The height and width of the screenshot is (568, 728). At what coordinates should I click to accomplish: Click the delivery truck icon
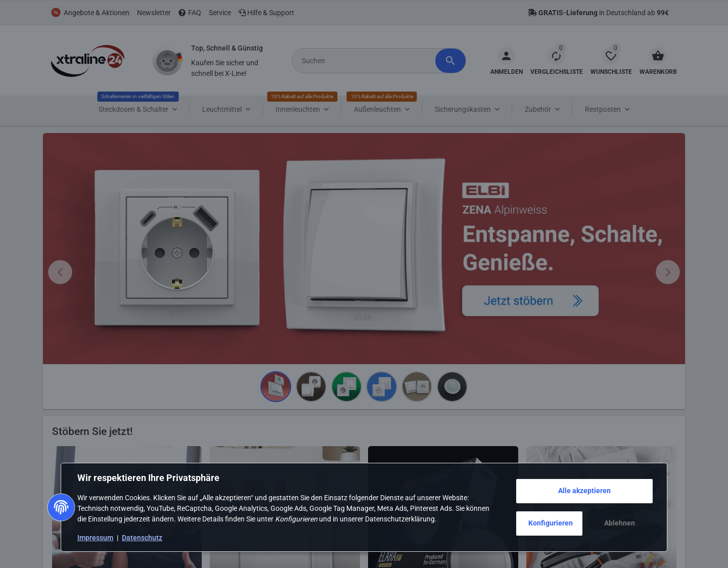[x=532, y=13]
